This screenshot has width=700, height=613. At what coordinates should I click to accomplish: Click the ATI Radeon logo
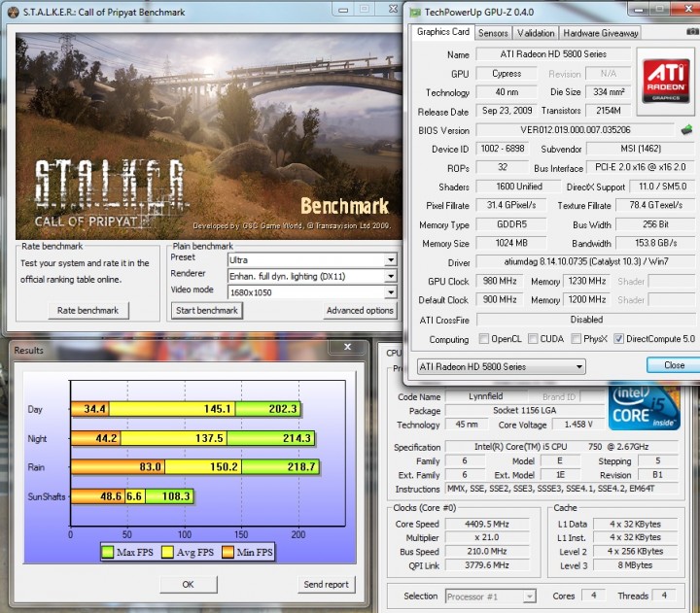point(665,82)
